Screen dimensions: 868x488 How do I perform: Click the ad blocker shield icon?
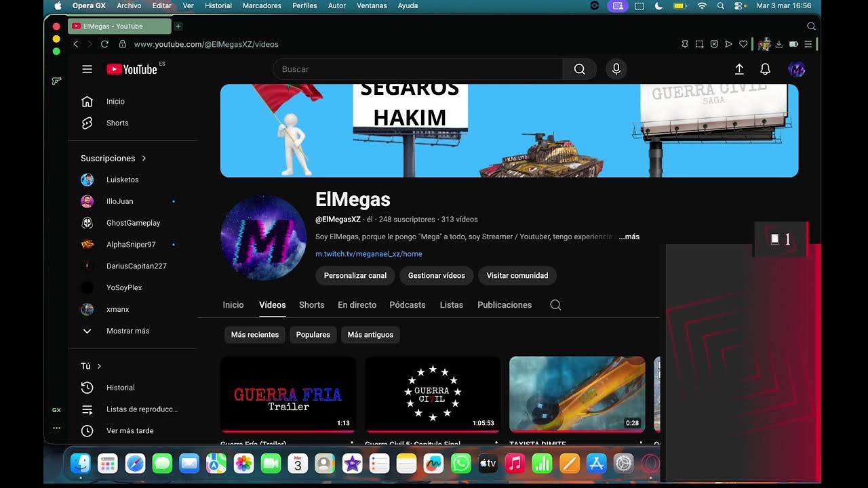click(714, 44)
